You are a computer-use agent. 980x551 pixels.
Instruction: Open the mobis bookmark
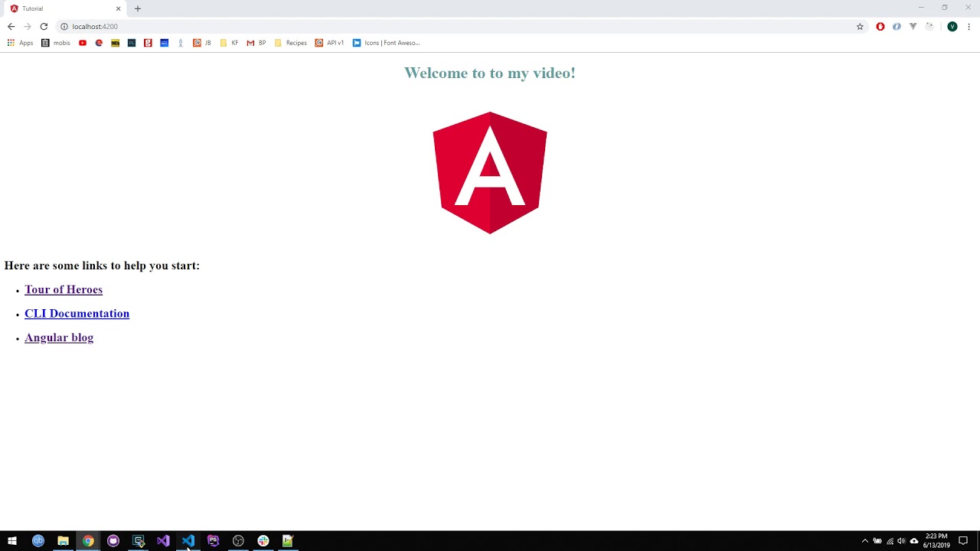(56, 43)
